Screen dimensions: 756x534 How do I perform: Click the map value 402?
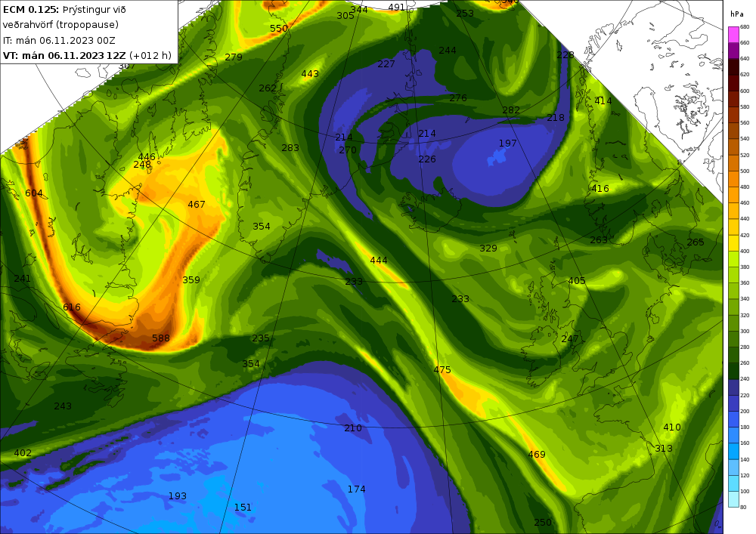click(23, 453)
